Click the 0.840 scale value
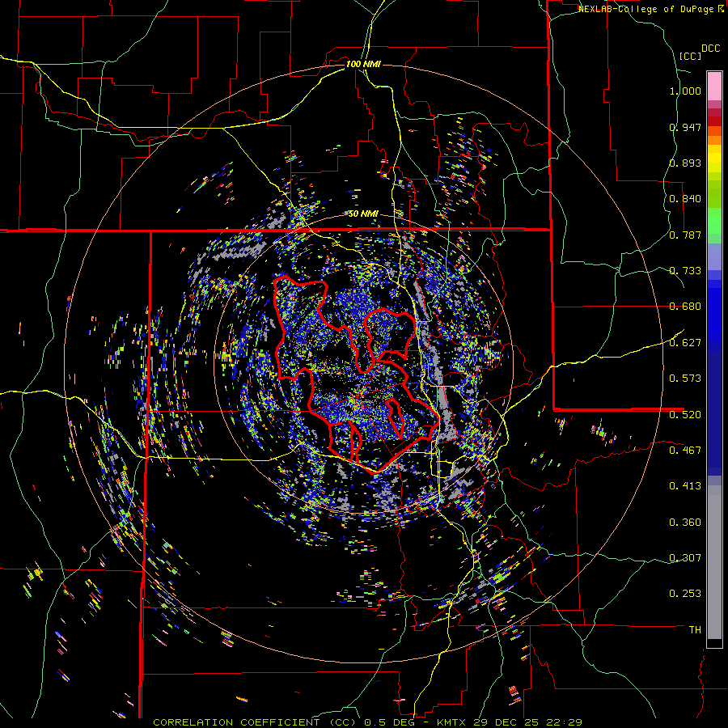 (x=685, y=198)
